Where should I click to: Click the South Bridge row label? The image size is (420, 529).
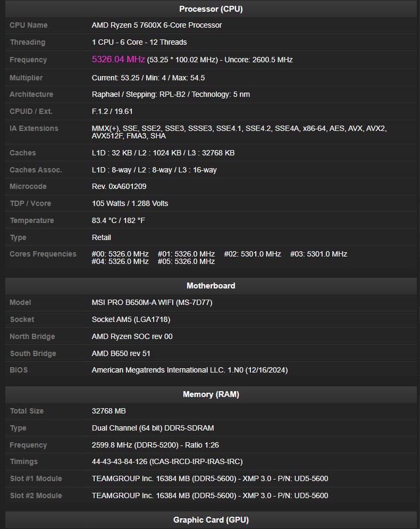pyautogui.click(x=33, y=353)
